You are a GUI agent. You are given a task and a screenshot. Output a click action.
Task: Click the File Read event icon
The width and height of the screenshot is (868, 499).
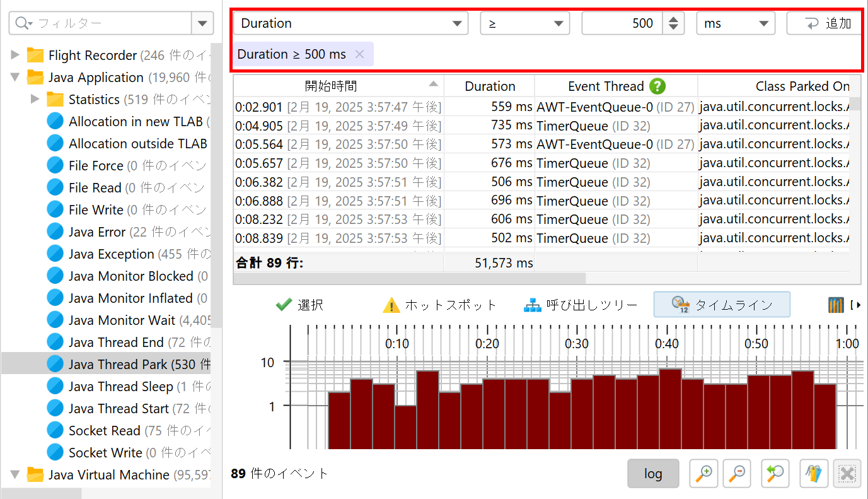coord(55,188)
